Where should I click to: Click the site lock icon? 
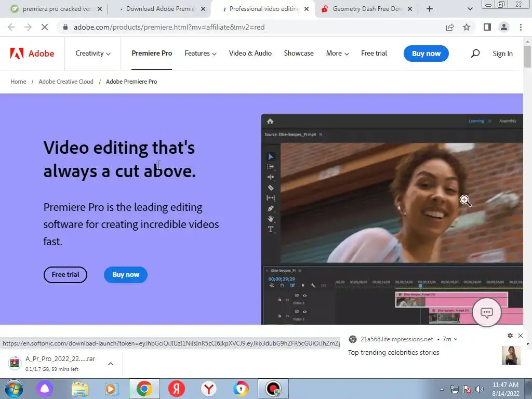[65, 27]
